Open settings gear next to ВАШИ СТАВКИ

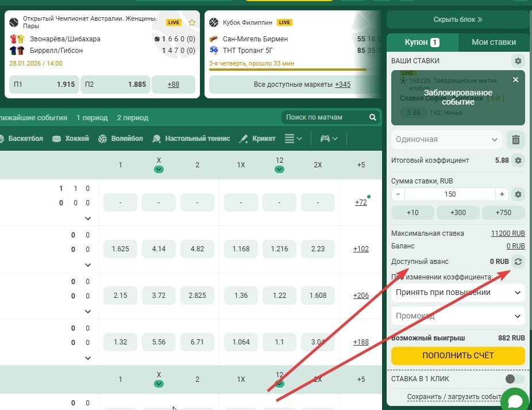(518, 60)
